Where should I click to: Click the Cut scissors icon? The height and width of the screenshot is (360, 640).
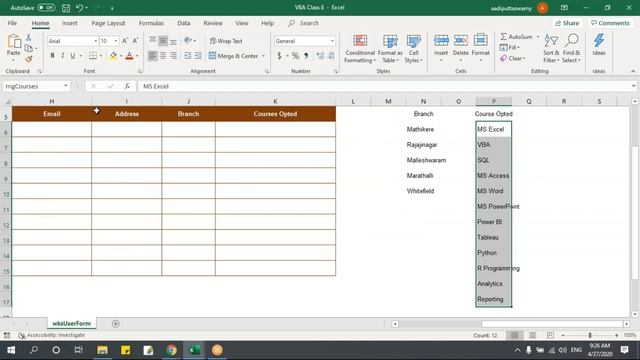point(29,38)
